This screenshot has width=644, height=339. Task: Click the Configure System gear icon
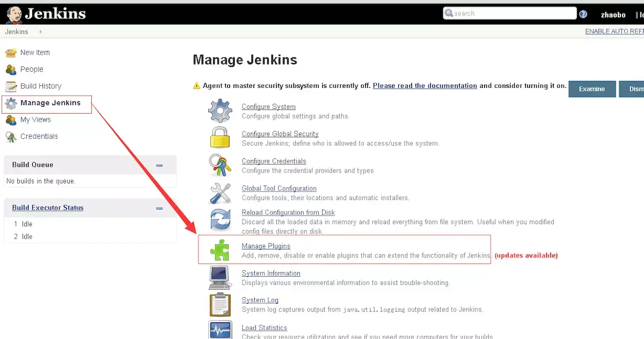tap(220, 111)
